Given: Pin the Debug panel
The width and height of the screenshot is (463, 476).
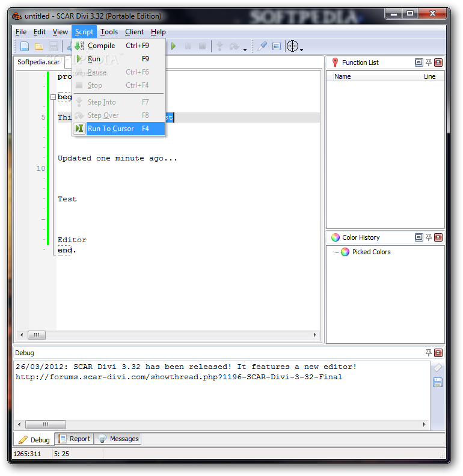Looking at the screenshot, I should 428,353.
